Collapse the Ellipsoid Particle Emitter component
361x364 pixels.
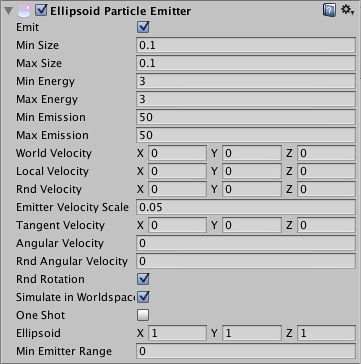point(8,11)
